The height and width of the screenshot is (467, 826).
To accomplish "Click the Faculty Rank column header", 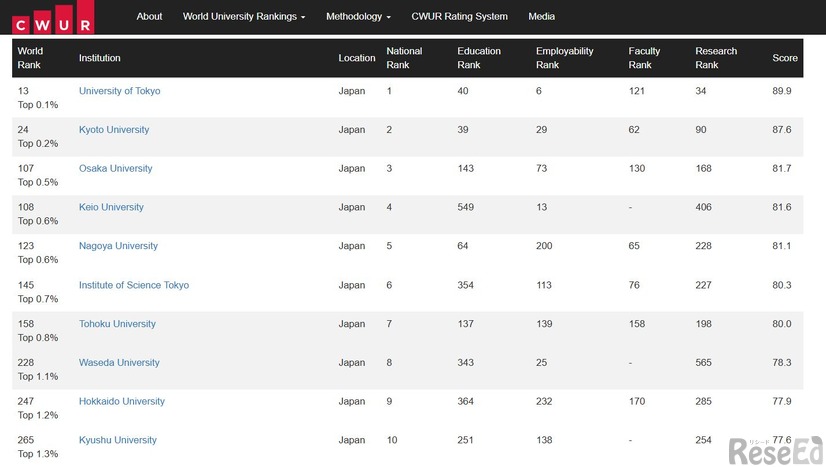I will coord(644,58).
